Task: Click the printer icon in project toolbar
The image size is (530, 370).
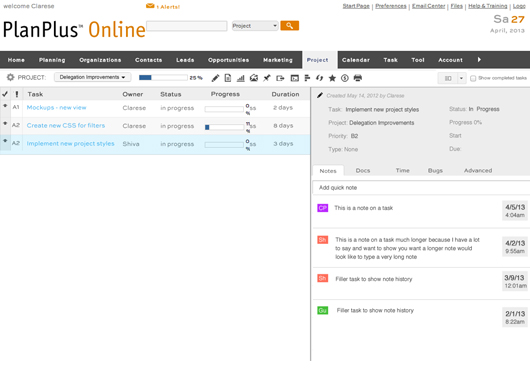Action: pyautogui.click(x=358, y=78)
